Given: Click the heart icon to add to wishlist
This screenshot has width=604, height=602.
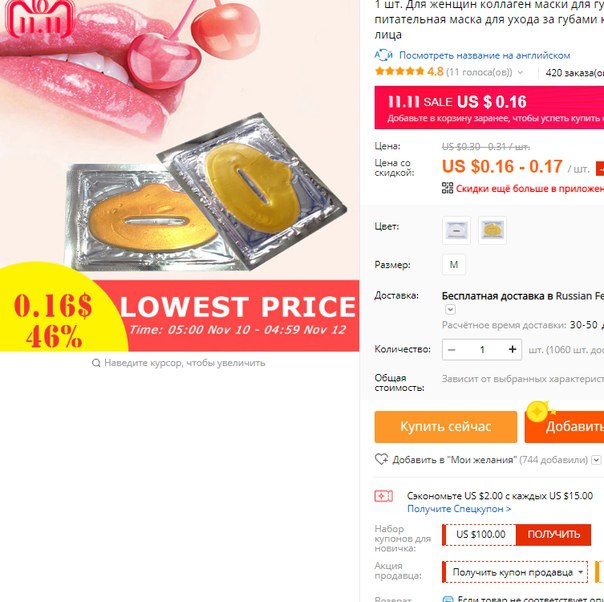Looking at the screenshot, I should coord(381,459).
